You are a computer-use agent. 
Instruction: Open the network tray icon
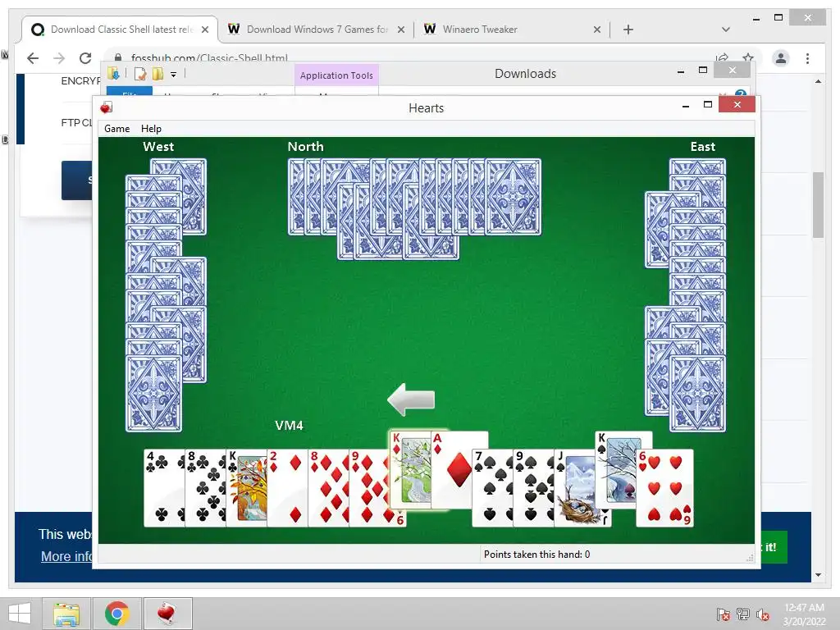(743, 614)
